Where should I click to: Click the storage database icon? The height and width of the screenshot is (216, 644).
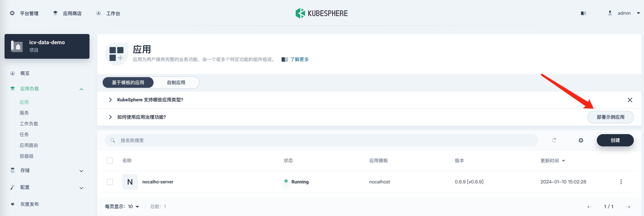[12, 170]
